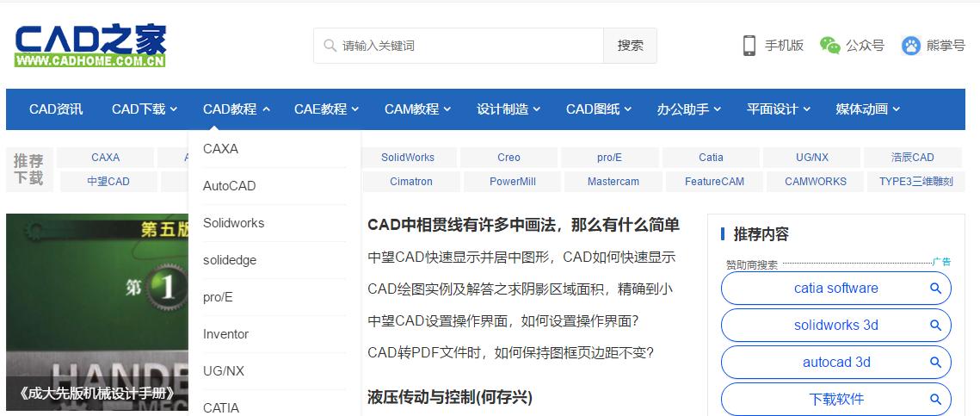Click the 下载软件 sponsored search button
Viewport: 980px width, 416px height.
pyautogui.click(x=835, y=399)
